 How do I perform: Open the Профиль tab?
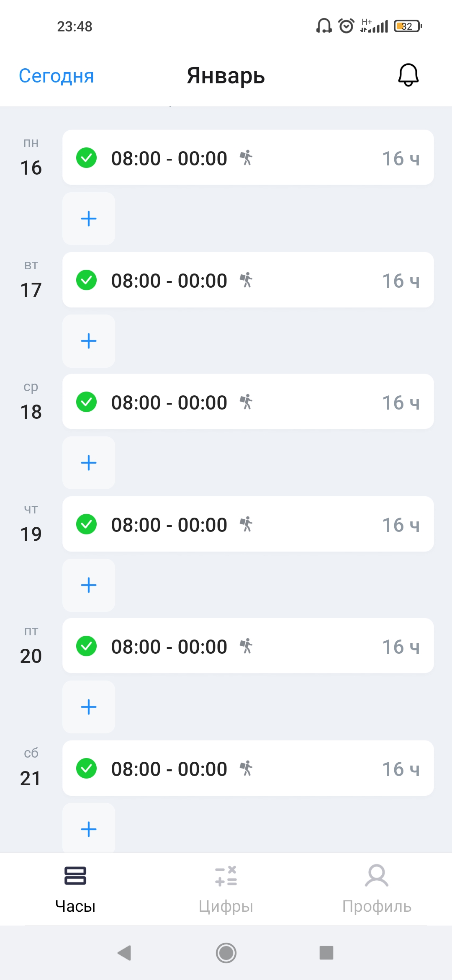(377, 889)
